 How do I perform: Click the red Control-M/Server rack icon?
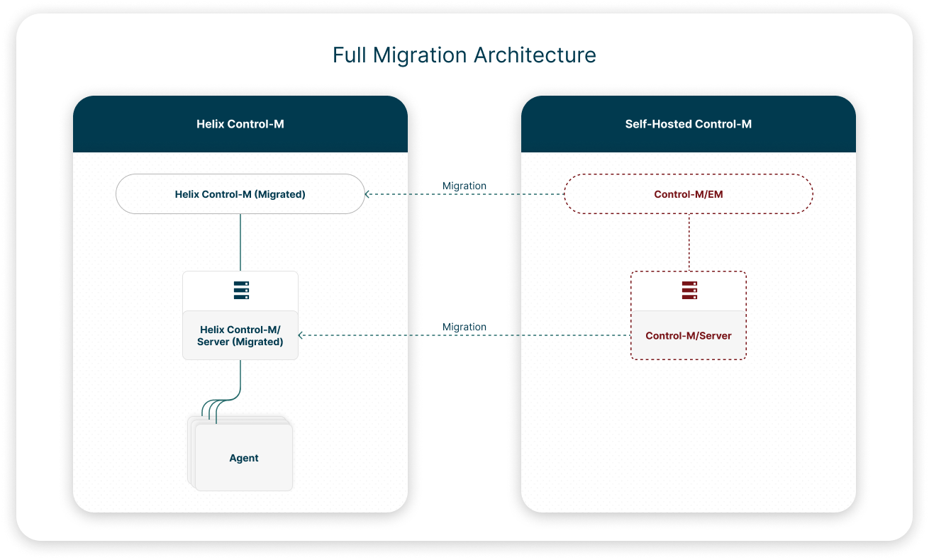tap(689, 291)
